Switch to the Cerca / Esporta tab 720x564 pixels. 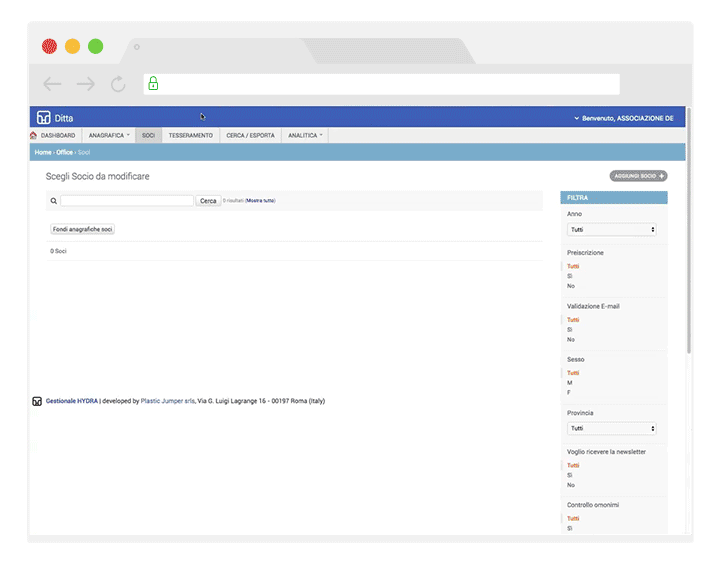tap(250, 135)
